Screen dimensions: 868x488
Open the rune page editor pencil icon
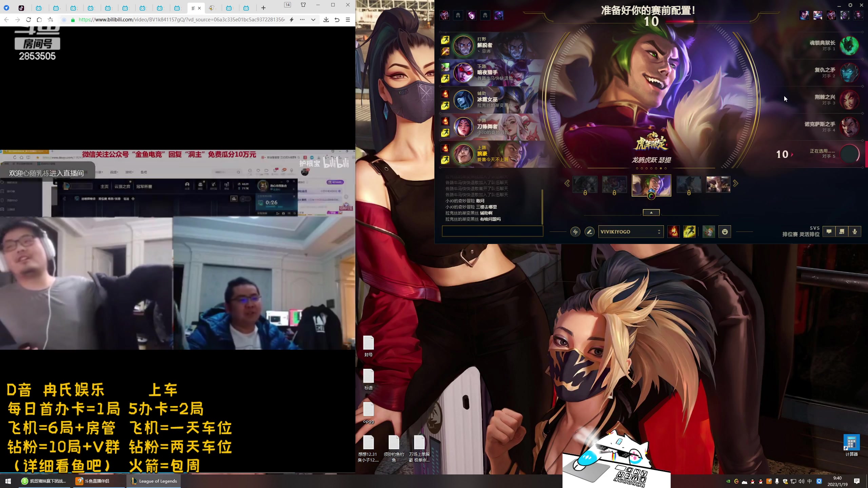click(589, 232)
